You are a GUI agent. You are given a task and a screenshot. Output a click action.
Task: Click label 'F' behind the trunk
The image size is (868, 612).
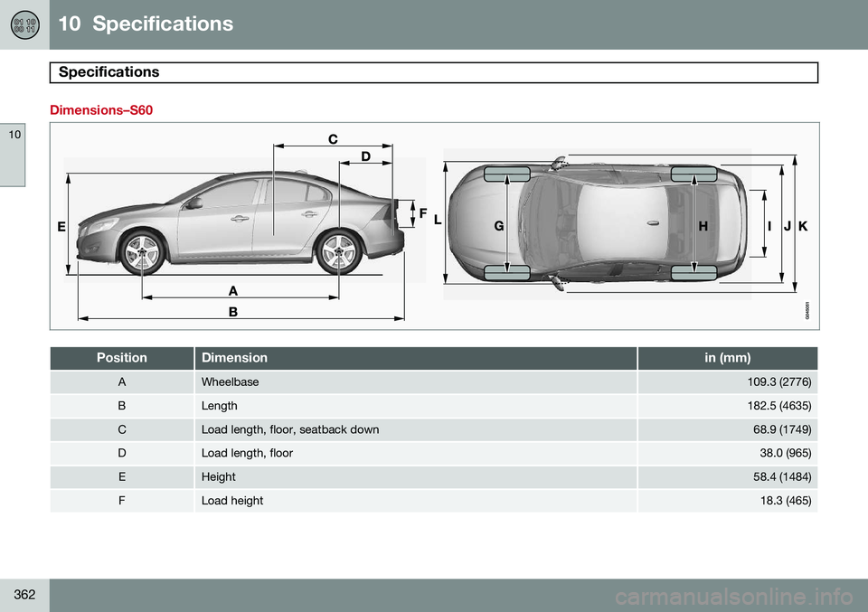(423, 213)
